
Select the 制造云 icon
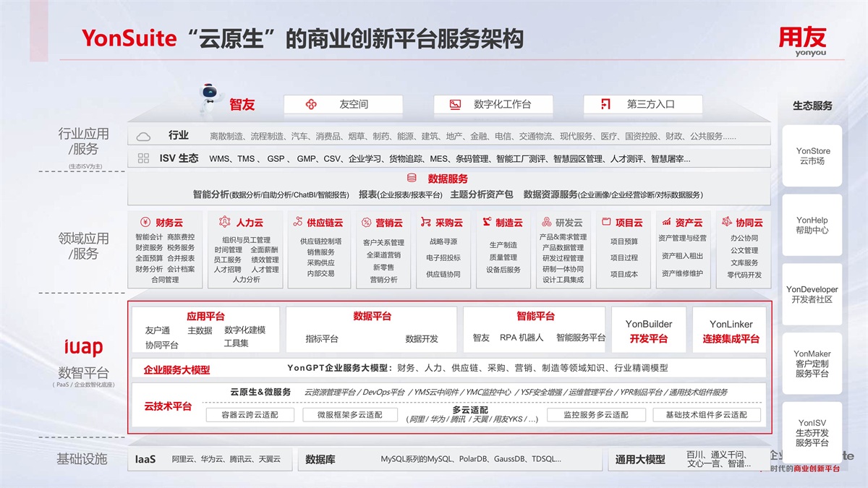tap(487, 223)
